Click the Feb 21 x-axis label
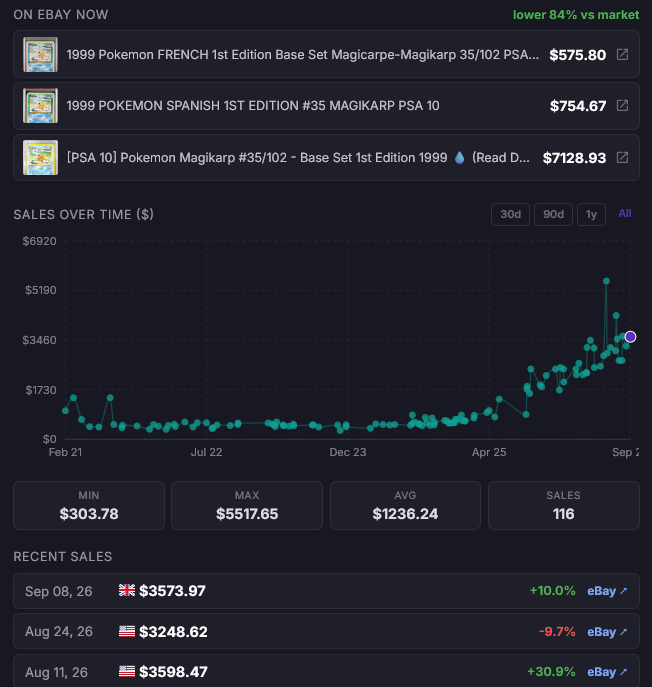 point(65,452)
